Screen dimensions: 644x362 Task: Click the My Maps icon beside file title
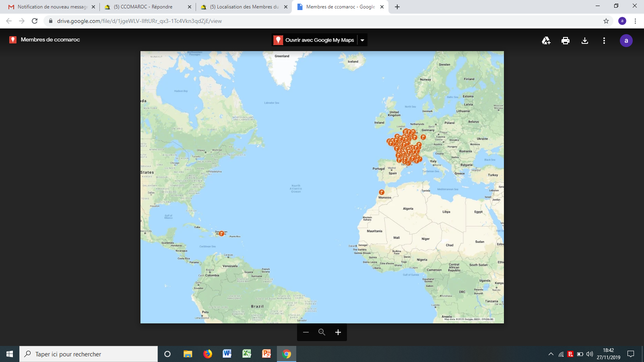[x=13, y=39]
